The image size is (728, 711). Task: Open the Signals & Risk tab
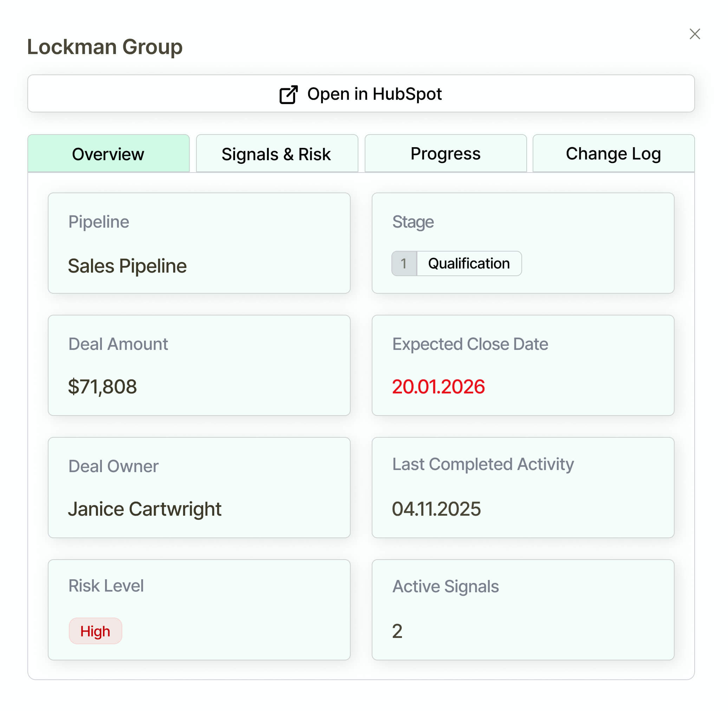click(277, 154)
